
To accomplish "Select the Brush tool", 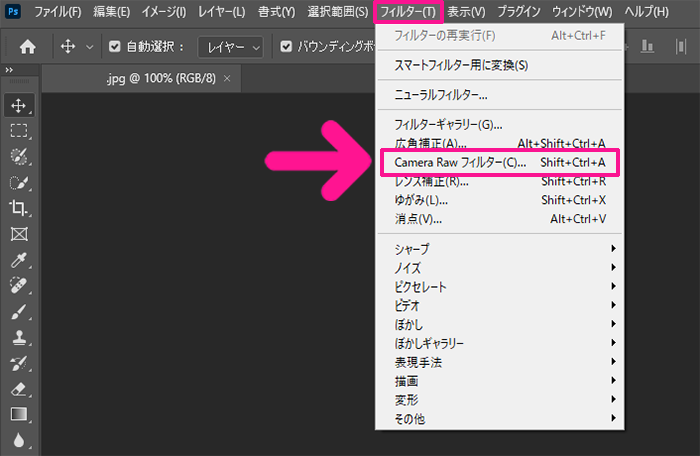I will (x=18, y=312).
